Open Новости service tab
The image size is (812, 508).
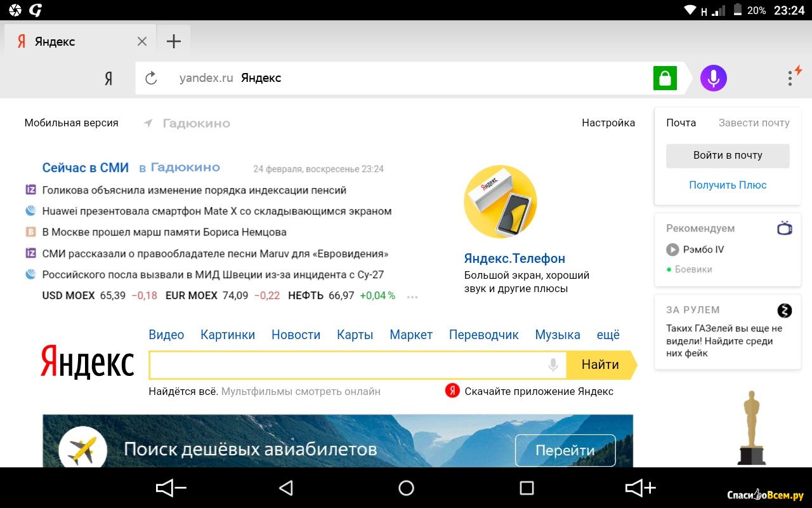tap(296, 335)
